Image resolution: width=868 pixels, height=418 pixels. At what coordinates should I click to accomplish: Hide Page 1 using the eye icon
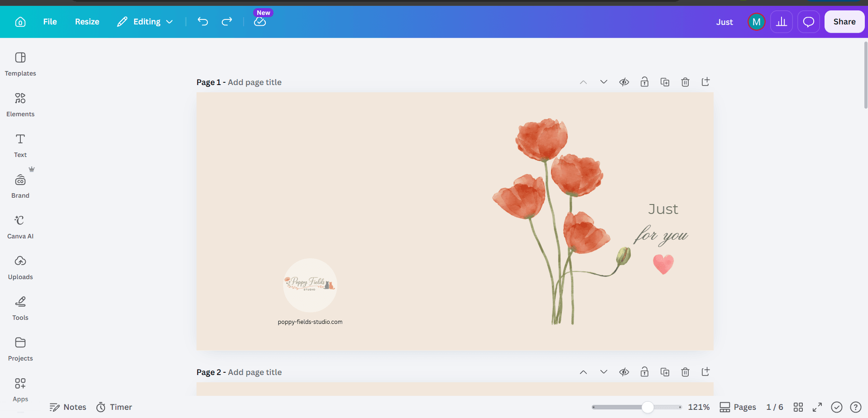point(624,82)
